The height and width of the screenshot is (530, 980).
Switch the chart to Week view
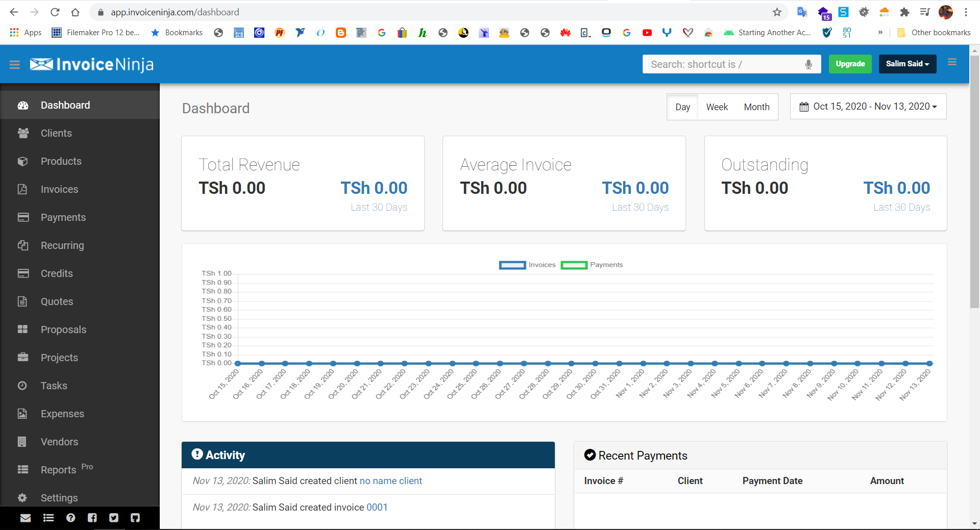[x=717, y=107]
